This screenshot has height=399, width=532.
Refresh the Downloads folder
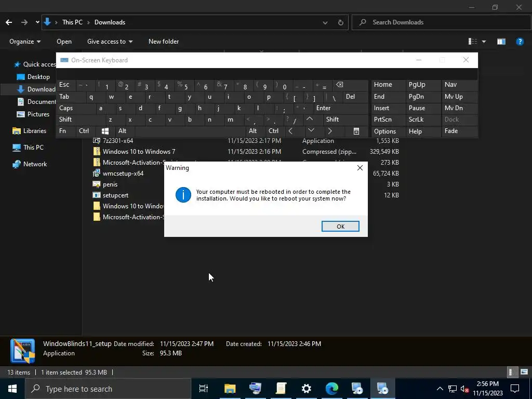tap(341, 23)
